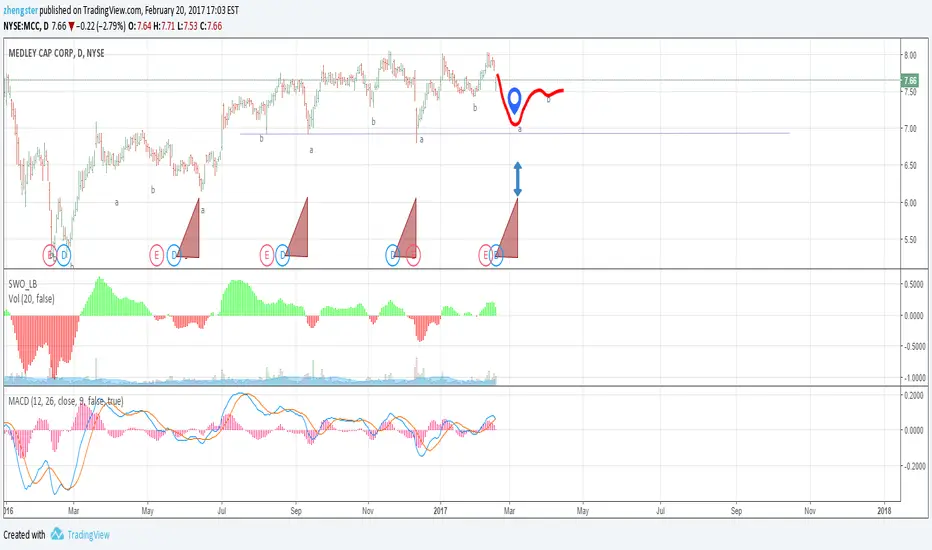Click the -0.2000 MACD axis label
Viewport: 932px width, 550px height.
coord(914,466)
